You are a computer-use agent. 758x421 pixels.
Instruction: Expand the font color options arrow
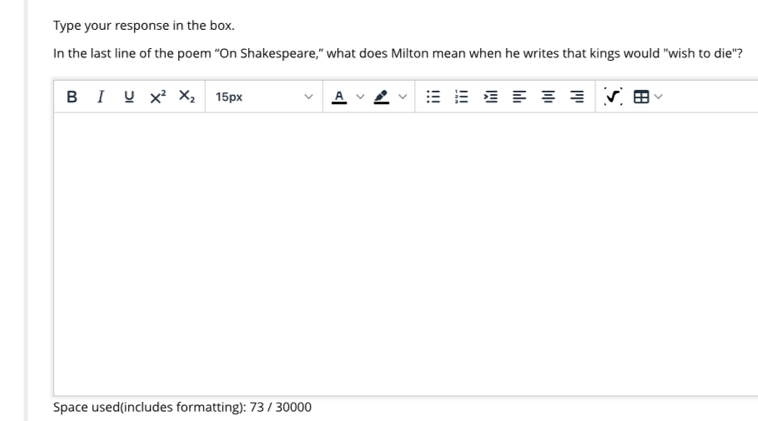pos(360,97)
